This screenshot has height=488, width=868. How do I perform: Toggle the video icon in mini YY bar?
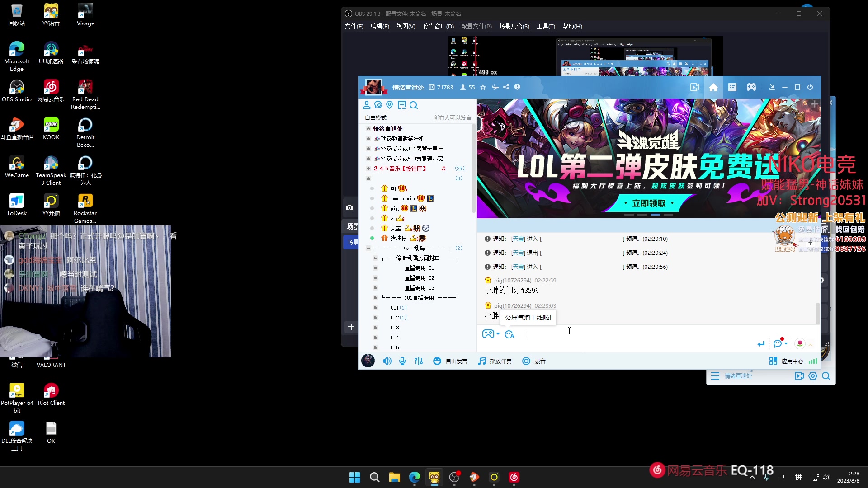pos(799,376)
